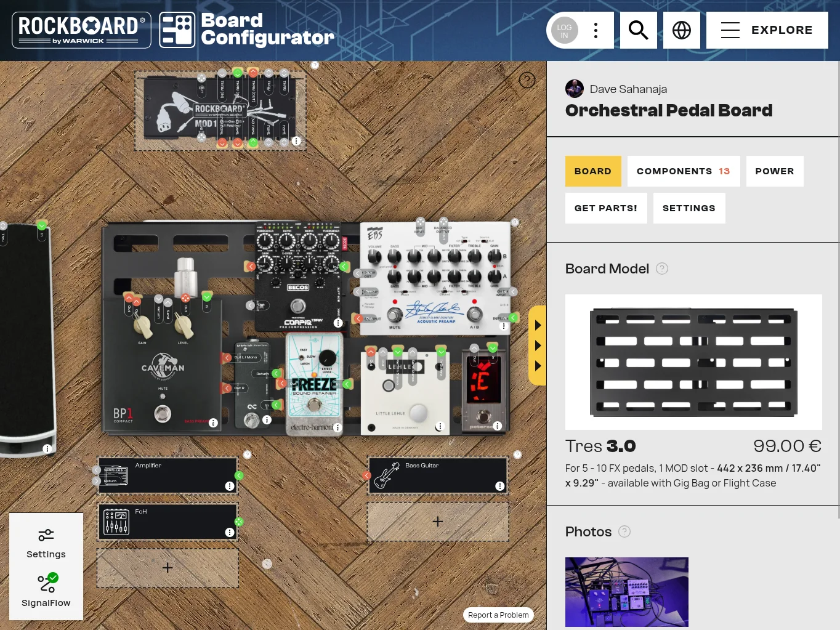
Task: Click the help icon above Bass Guitar block
Action: [518, 454]
